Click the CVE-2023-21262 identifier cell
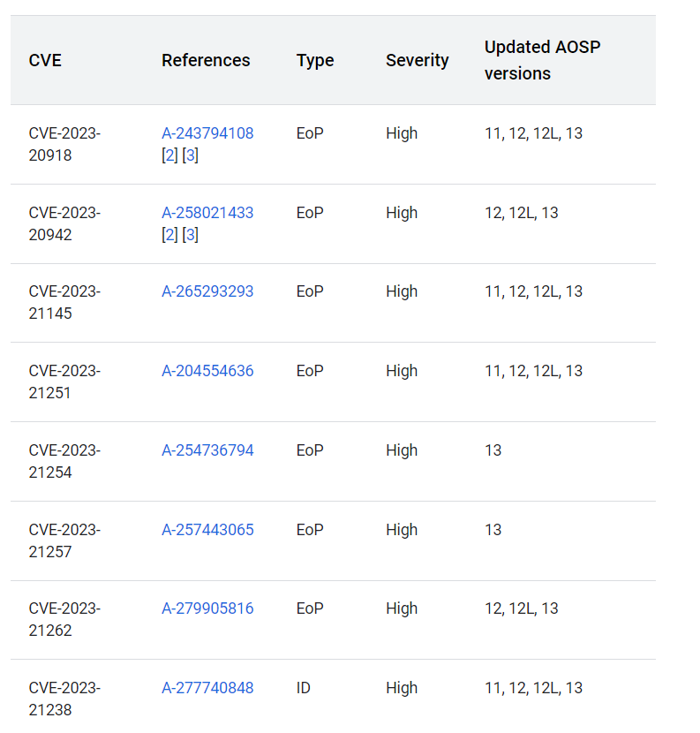This screenshot has height=733, width=700. pos(64,619)
